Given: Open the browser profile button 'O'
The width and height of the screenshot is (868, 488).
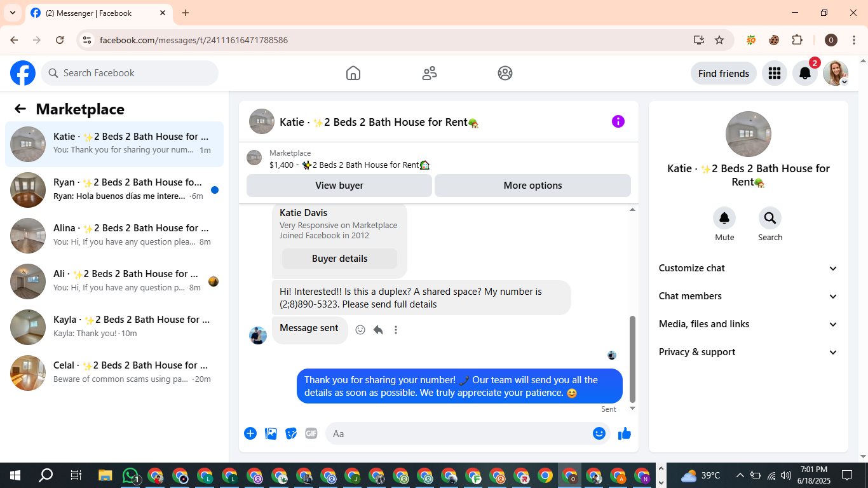Looking at the screenshot, I should pos(831,40).
